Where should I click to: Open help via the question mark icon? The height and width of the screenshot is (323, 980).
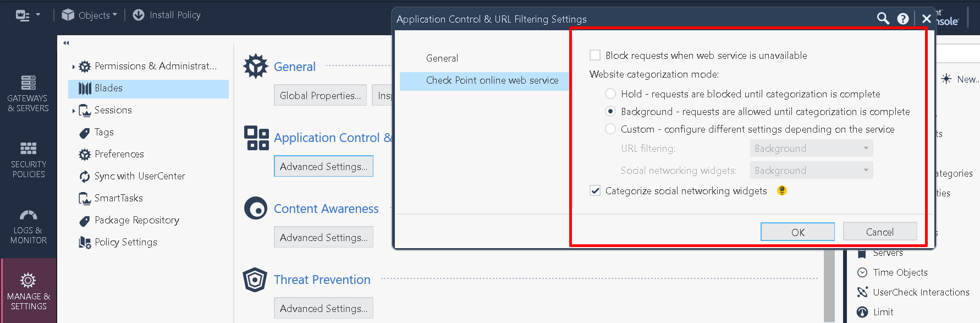point(902,18)
